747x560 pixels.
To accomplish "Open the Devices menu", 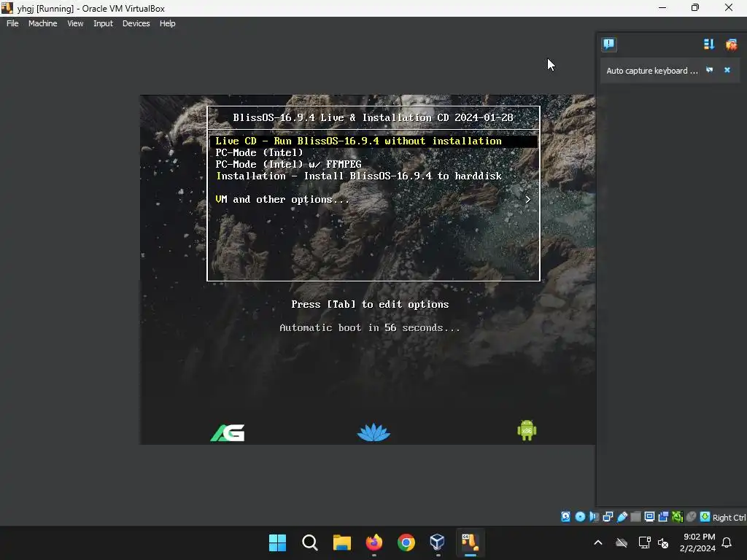I will 136,23.
